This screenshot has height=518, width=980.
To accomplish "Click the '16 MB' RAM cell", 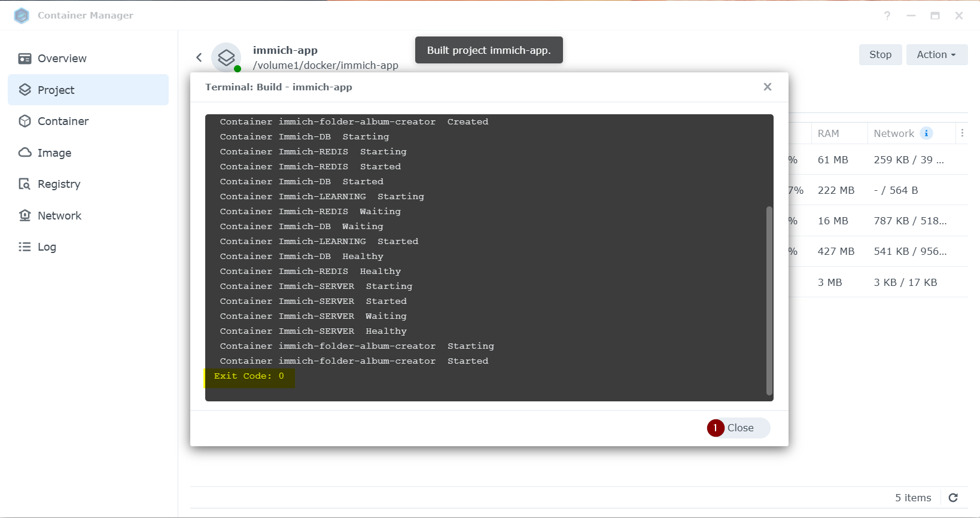I will click(x=833, y=221).
